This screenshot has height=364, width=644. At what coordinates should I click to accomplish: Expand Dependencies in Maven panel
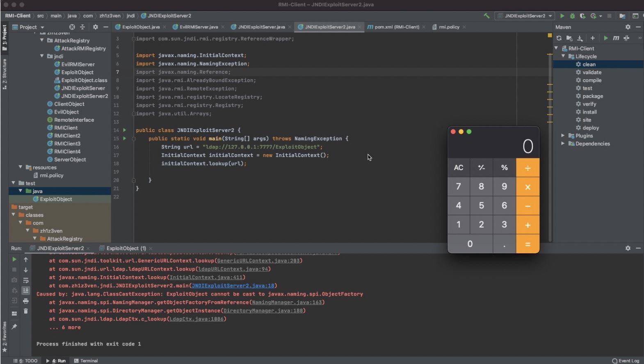(x=563, y=143)
